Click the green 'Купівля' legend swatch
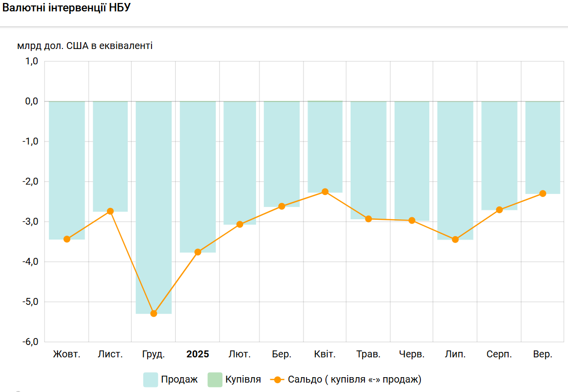This screenshot has height=392, width=568. click(215, 380)
